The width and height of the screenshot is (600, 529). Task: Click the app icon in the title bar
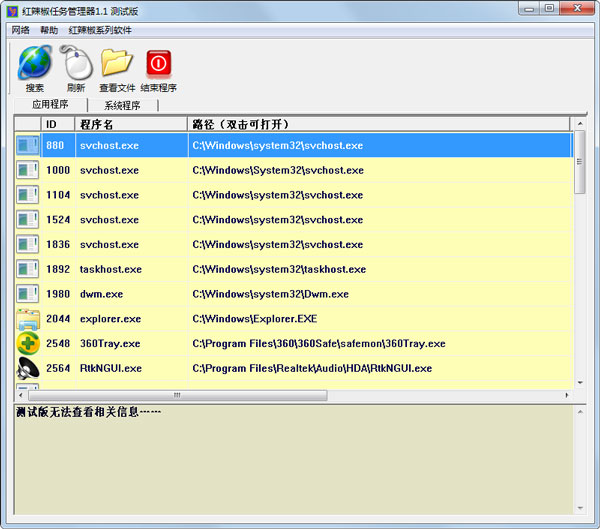[12, 11]
